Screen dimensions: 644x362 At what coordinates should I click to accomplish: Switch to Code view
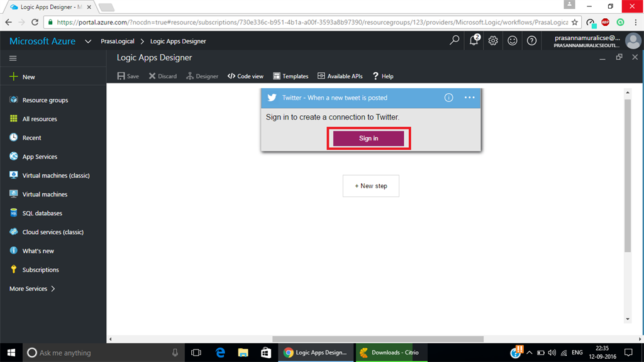point(246,76)
